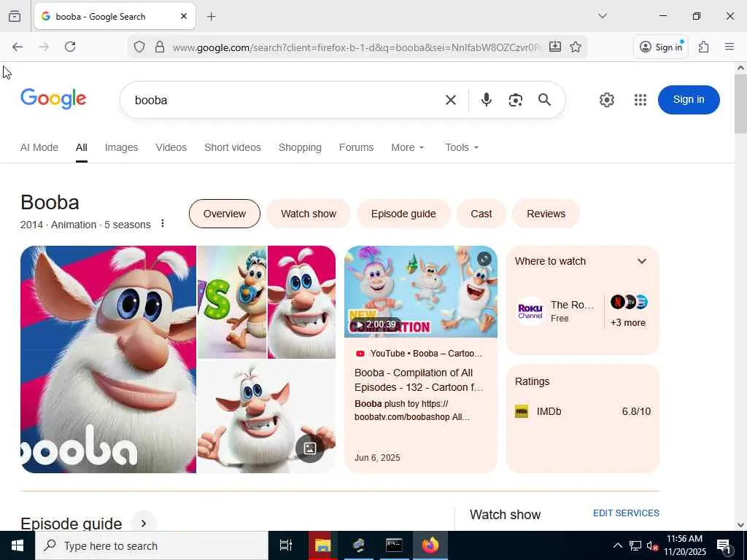Click thumbs-up Booba image
747x560 pixels.
point(266,416)
